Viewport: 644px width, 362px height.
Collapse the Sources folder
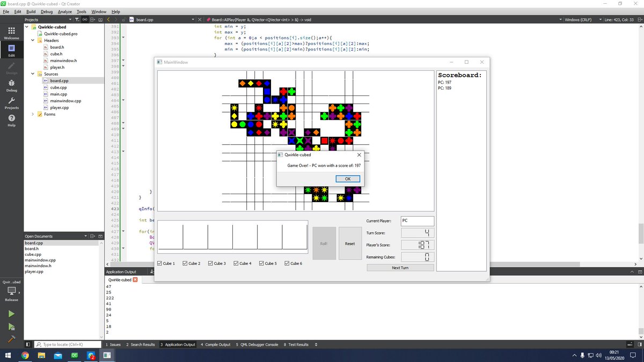click(x=33, y=74)
